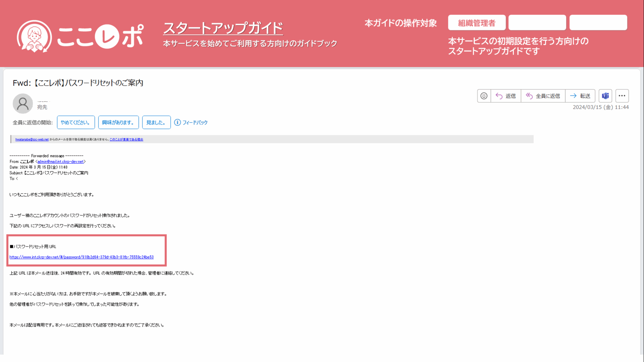
Task: Select suggested reply 見ました。
Action: 156,122
